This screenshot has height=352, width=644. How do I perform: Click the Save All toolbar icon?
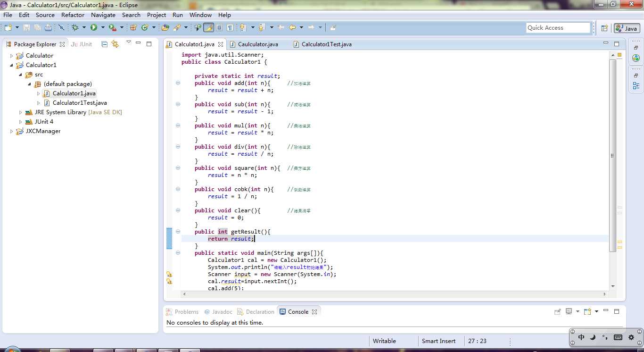[37, 27]
